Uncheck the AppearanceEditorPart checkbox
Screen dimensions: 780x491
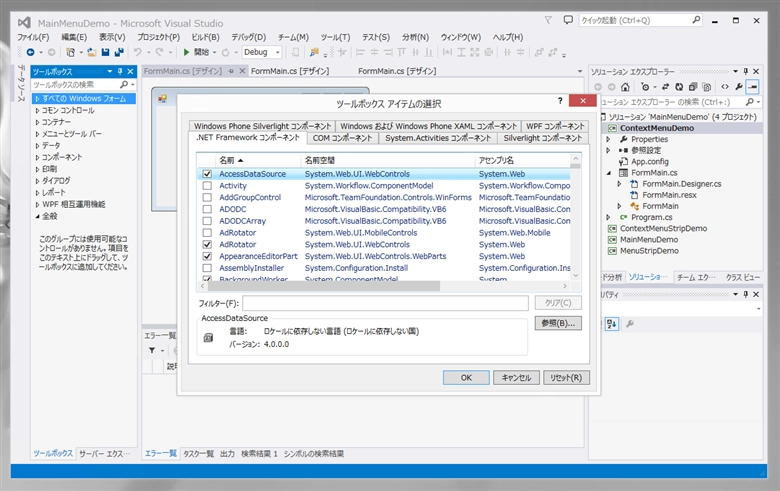point(207,256)
